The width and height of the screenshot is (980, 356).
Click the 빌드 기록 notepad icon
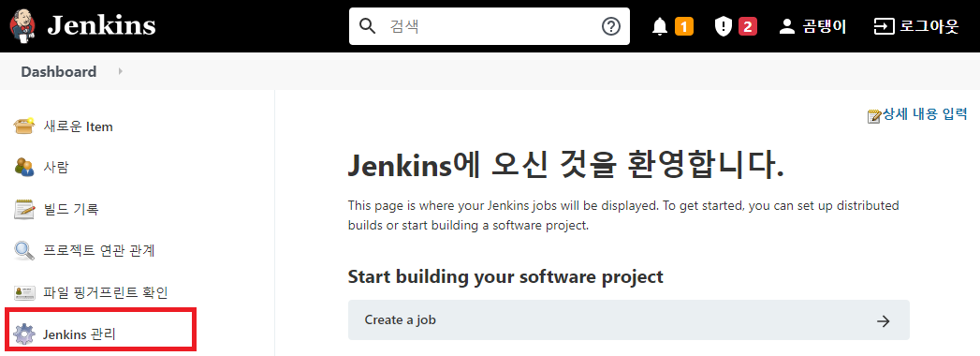23,209
